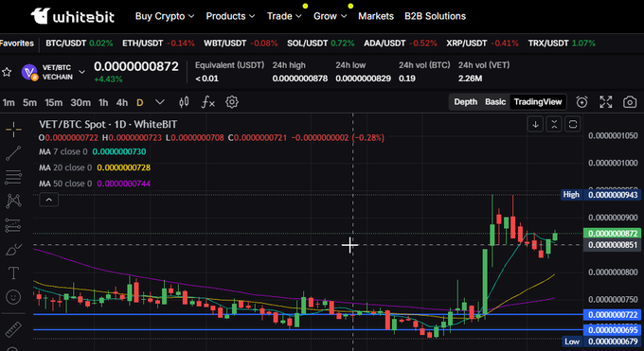Click the 24h low value 0.0000000829
Image resolution: width=644 pixels, height=351 pixels.
tap(363, 79)
